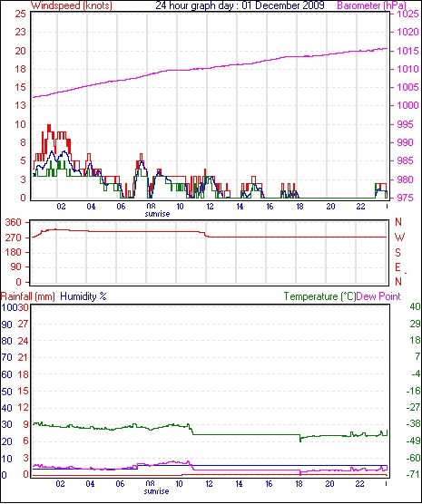
Task: Click the 24 hour graph date heading
Action: click(x=240, y=5)
